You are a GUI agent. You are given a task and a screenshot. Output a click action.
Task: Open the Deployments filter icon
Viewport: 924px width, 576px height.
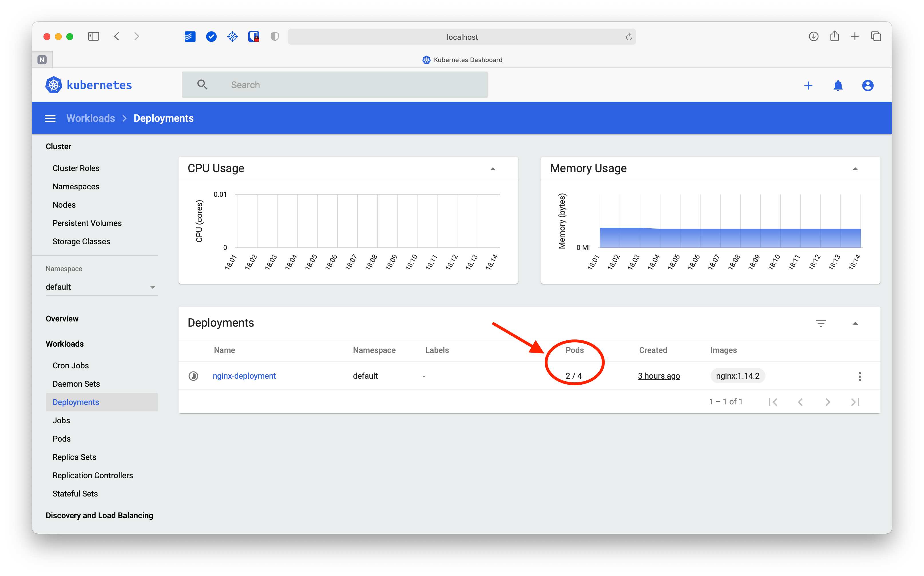coord(821,323)
